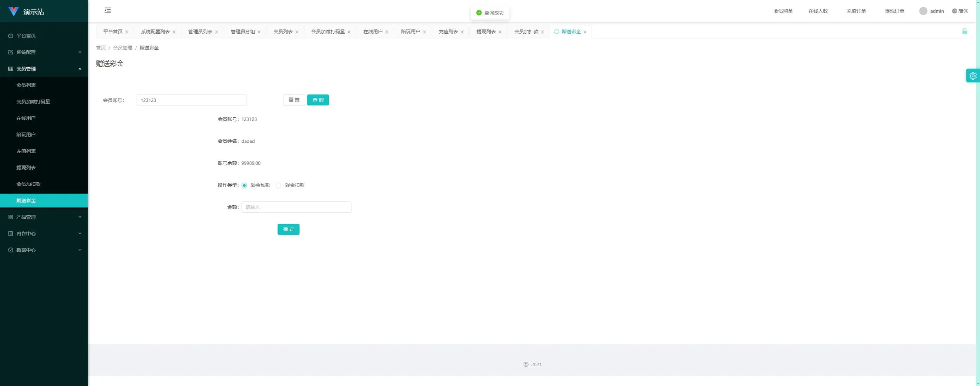
Task: Click the refresh icon on 赠送彩金 tab
Action: click(556, 31)
